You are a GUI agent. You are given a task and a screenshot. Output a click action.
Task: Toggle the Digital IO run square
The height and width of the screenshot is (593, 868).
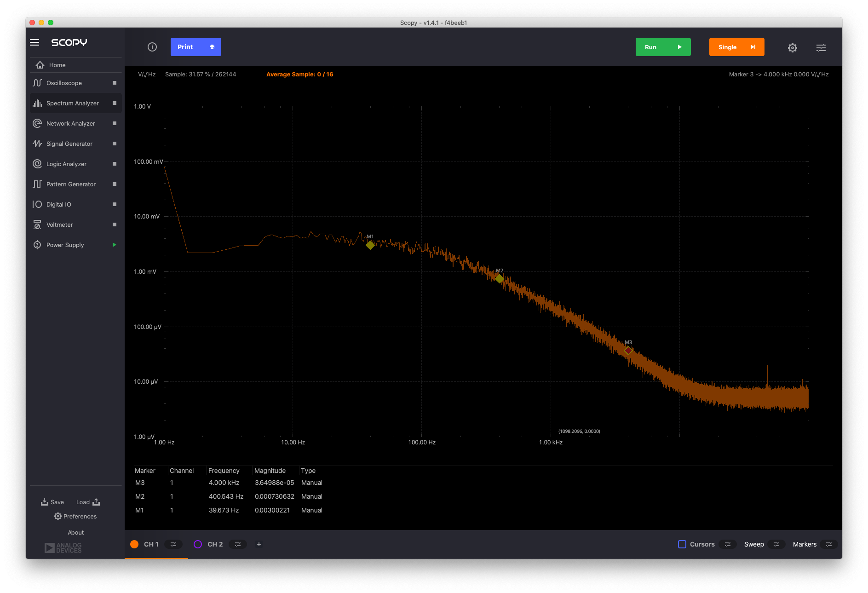[x=115, y=204]
